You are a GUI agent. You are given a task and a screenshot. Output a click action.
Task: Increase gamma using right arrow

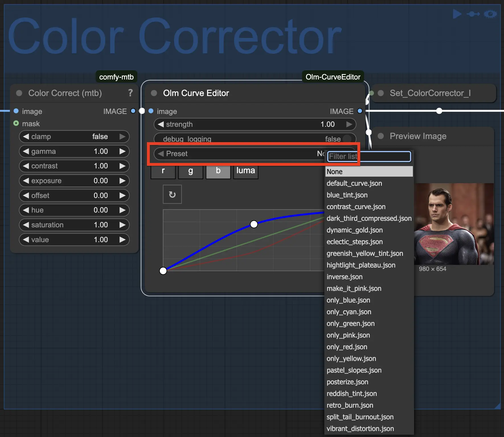pos(122,151)
